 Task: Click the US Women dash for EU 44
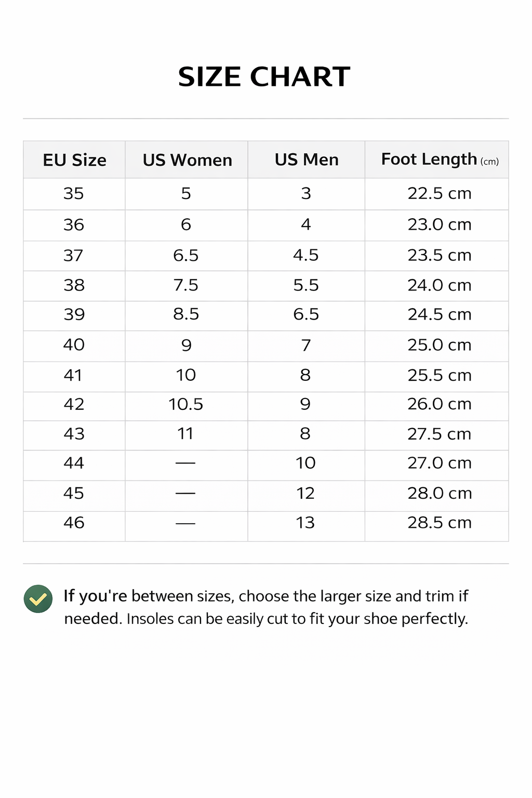click(185, 463)
